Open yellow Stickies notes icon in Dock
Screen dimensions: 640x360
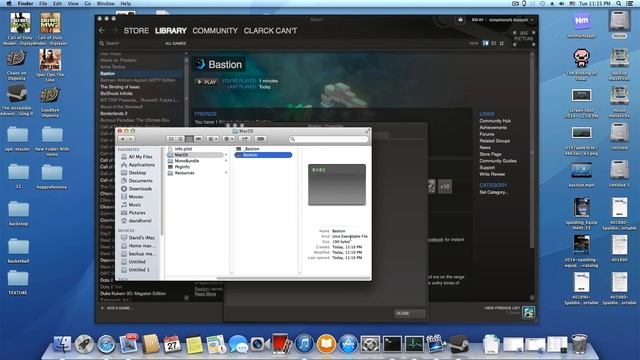[194, 344]
